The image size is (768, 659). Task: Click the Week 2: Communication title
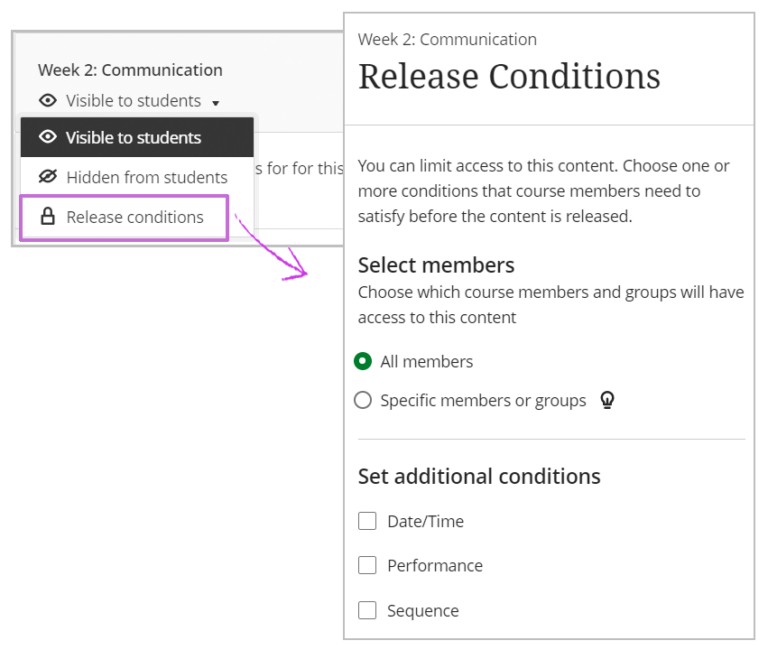[130, 70]
